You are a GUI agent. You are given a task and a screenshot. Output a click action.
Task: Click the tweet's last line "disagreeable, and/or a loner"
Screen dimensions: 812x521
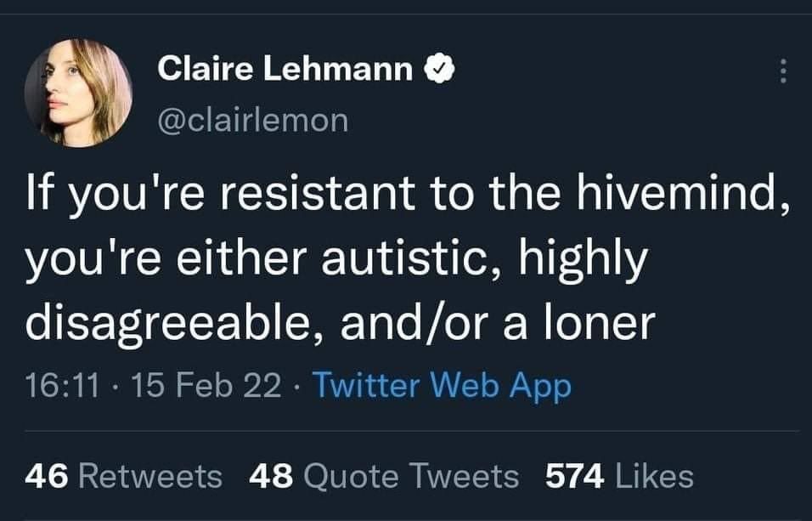[x=341, y=320]
